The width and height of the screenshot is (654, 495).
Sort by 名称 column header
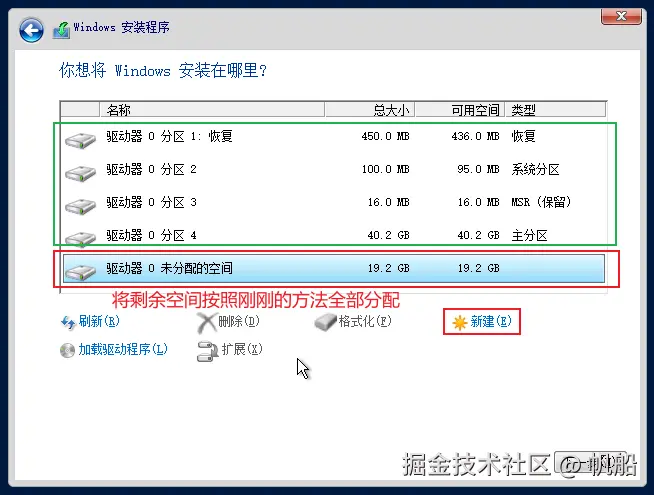(212, 110)
